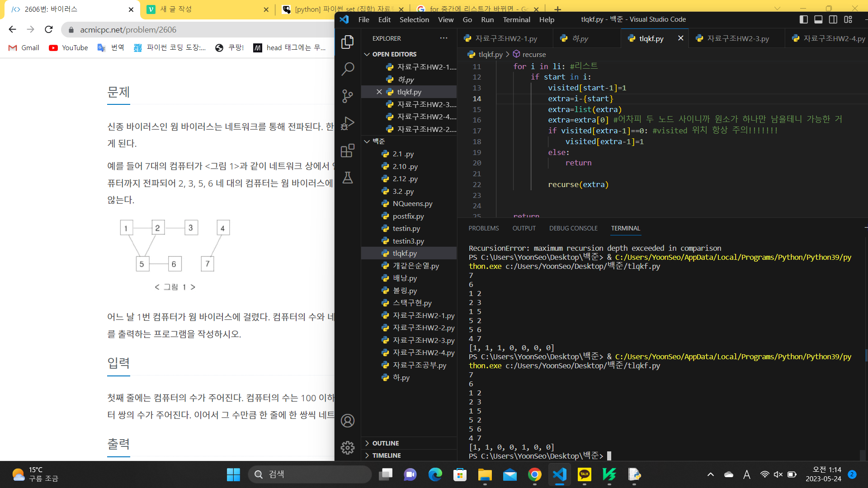Viewport: 868px width, 488px height.
Task: Open the Terminal menu
Action: (x=516, y=19)
